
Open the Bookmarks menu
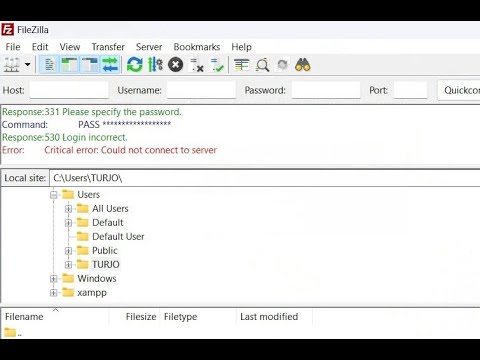tap(197, 47)
